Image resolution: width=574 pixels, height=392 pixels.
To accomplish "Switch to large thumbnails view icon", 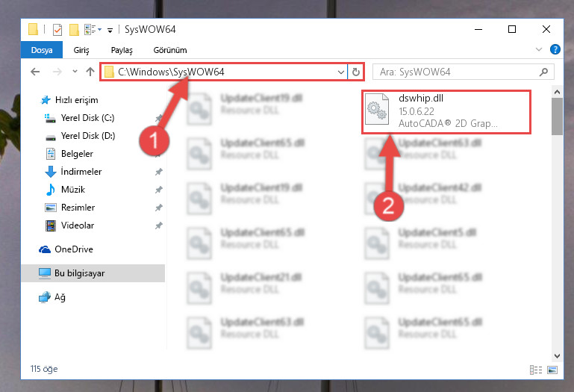I will (x=552, y=370).
